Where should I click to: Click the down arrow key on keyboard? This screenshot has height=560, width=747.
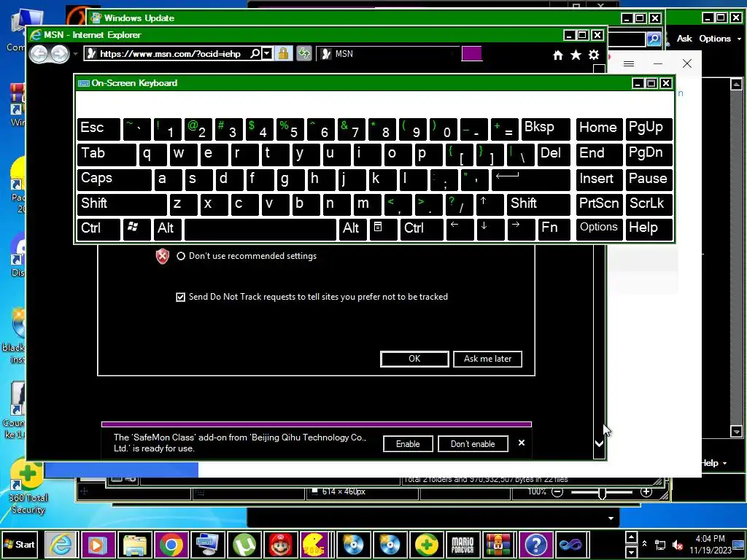pos(490,230)
